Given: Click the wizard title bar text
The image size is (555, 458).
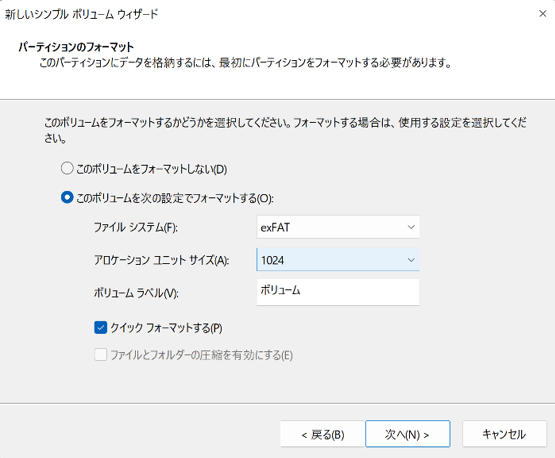Looking at the screenshot, I should coord(81,14).
